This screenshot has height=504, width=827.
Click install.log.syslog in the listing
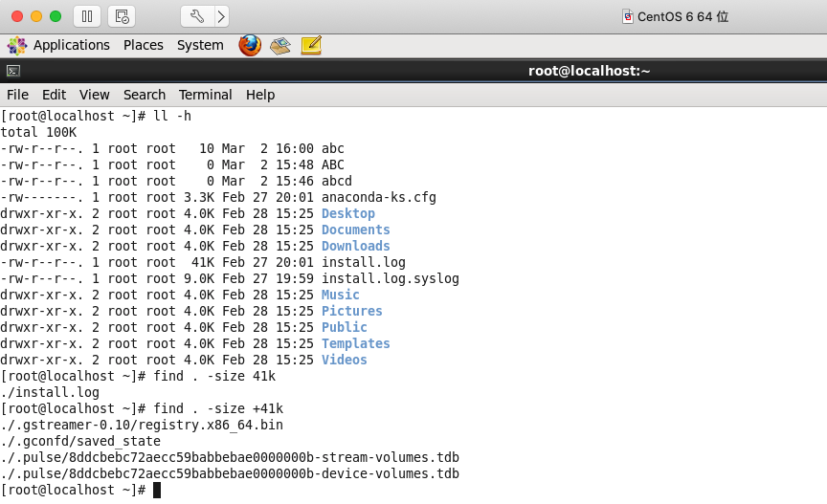(x=391, y=279)
